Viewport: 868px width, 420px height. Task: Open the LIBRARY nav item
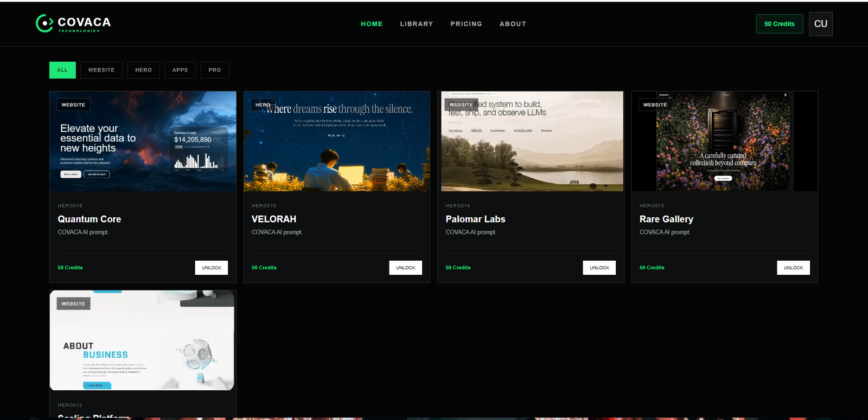[x=417, y=24]
